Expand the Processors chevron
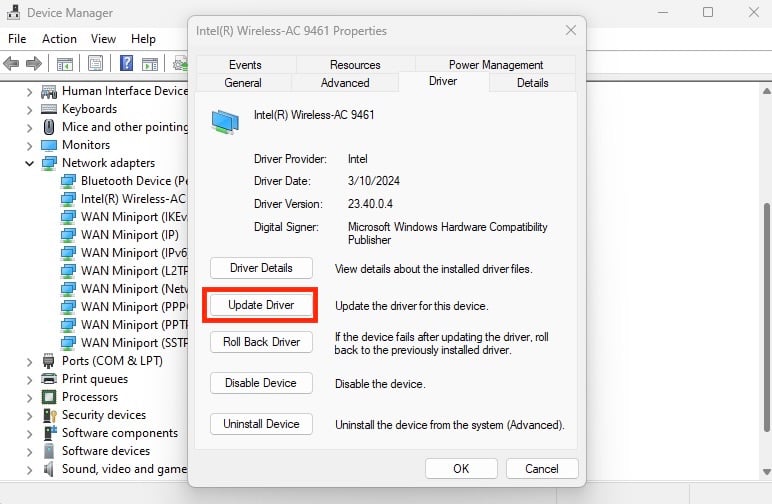Image resolution: width=772 pixels, height=504 pixels. 30,398
